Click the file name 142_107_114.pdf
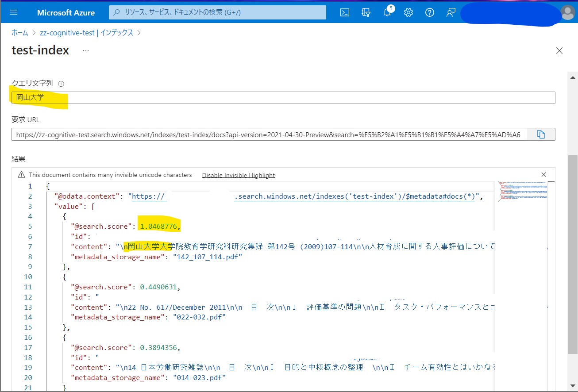 click(208, 257)
